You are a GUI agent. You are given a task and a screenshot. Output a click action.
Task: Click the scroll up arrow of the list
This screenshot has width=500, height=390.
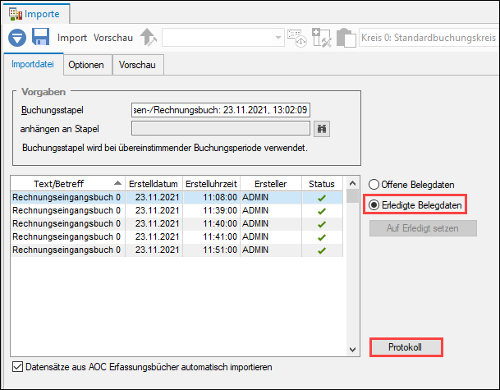(352, 183)
